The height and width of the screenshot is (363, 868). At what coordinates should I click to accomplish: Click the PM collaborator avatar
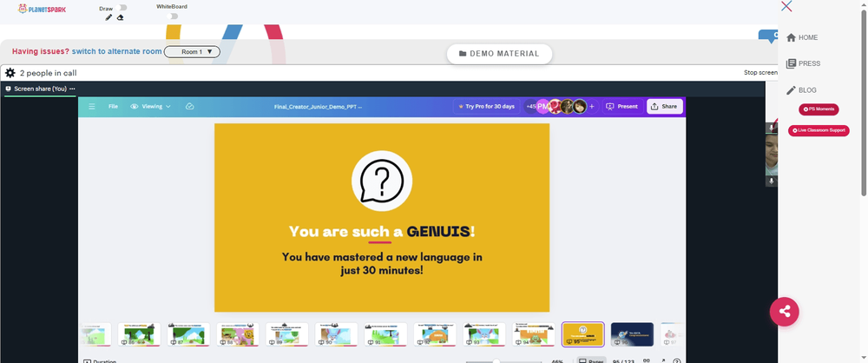[x=543, y=107]
